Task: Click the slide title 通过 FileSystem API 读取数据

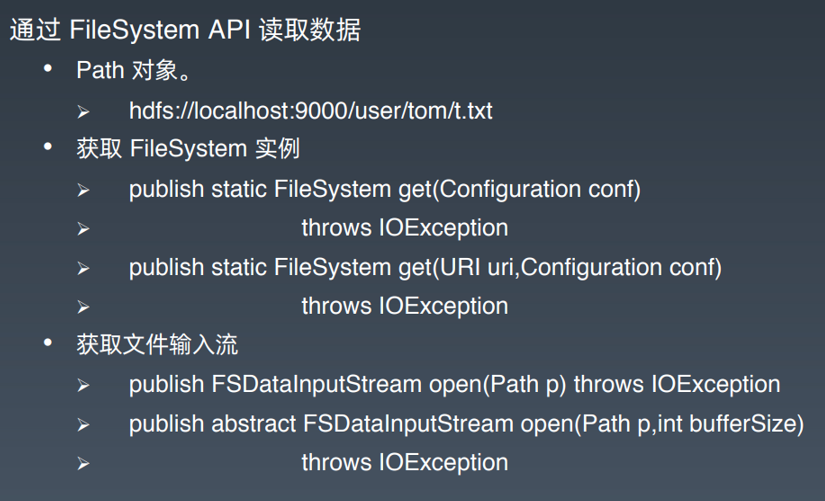Action: [x=185, y=29]
